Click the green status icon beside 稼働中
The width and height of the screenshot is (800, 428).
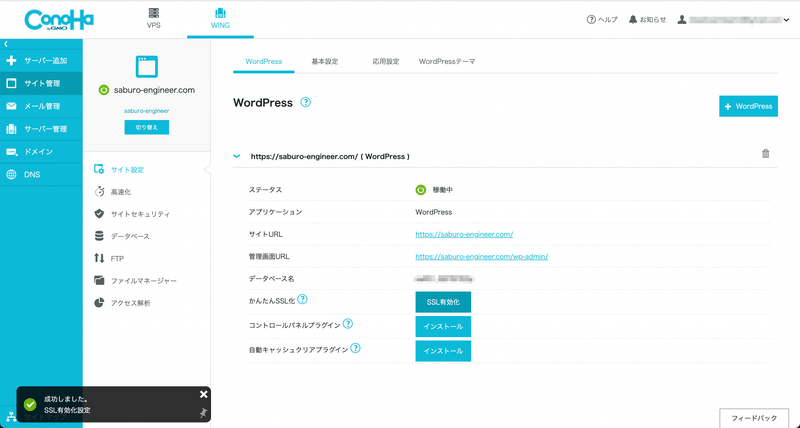click(420, 190)
